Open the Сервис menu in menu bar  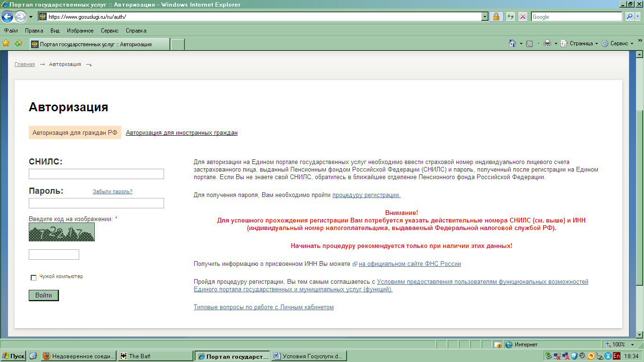(x=109, y=31)
